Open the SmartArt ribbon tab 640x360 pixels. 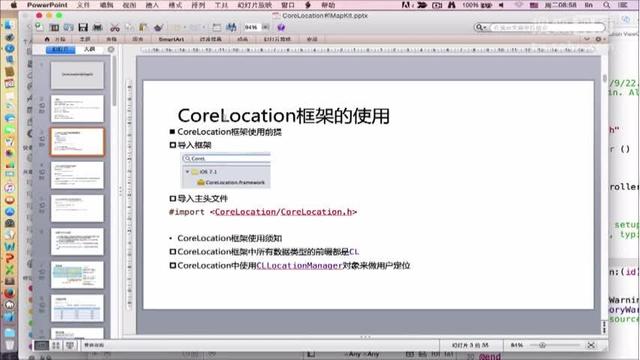click(171, 39)
